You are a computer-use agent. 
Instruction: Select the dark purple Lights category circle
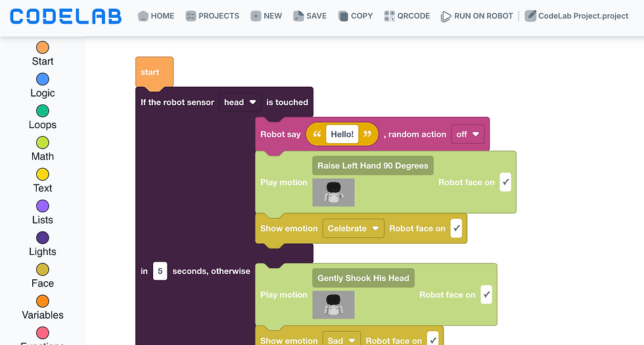coord(42,237)
